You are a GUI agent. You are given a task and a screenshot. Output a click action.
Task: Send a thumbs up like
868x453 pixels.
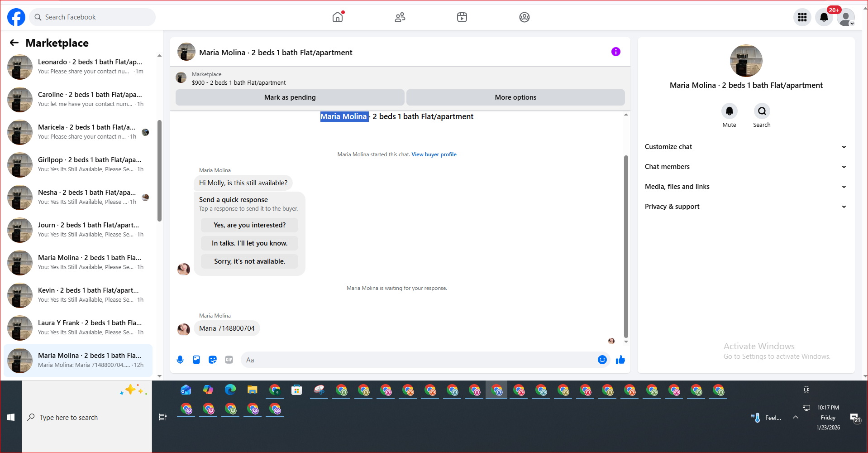coord(620,360)
